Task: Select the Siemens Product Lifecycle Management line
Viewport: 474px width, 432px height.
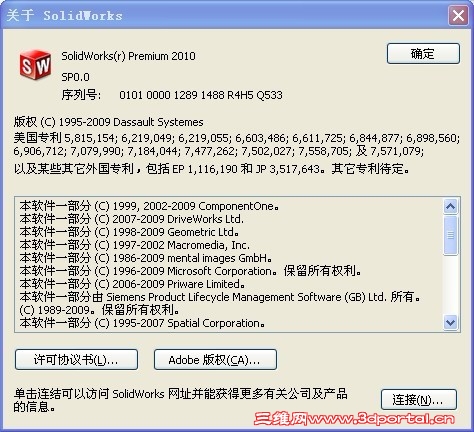Action: coord(220,297)
